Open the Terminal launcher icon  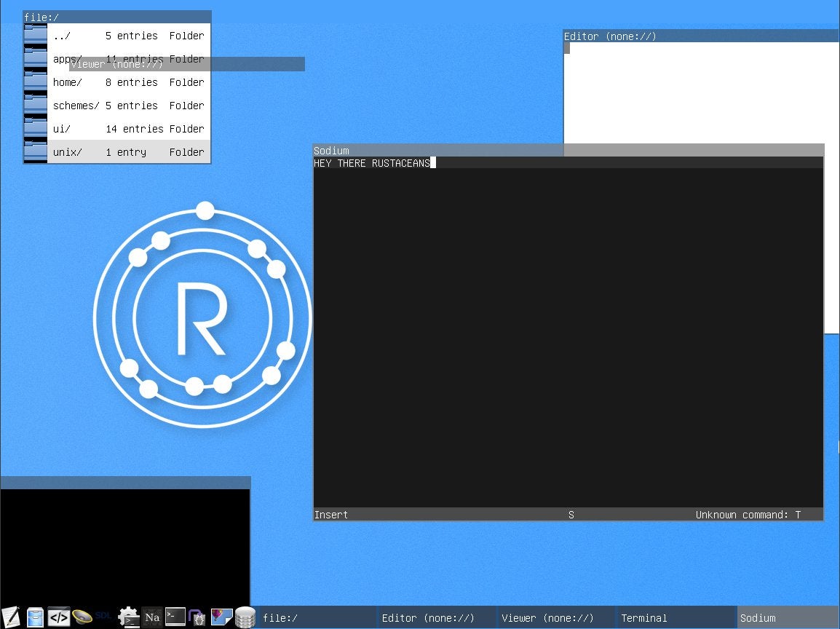click(x=175, y=617)
